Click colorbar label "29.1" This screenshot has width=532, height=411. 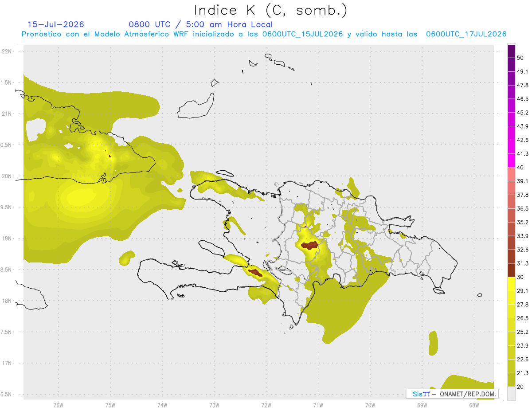523,290
